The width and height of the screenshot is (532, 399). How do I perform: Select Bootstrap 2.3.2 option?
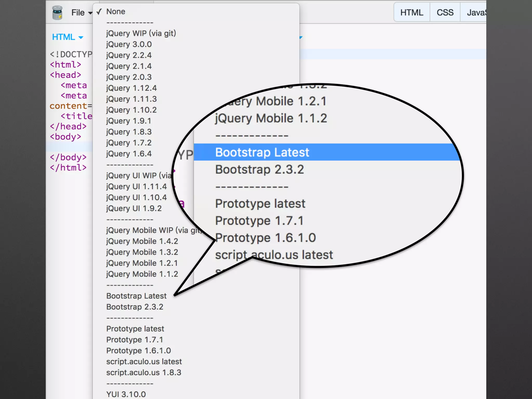pos(135,307)
